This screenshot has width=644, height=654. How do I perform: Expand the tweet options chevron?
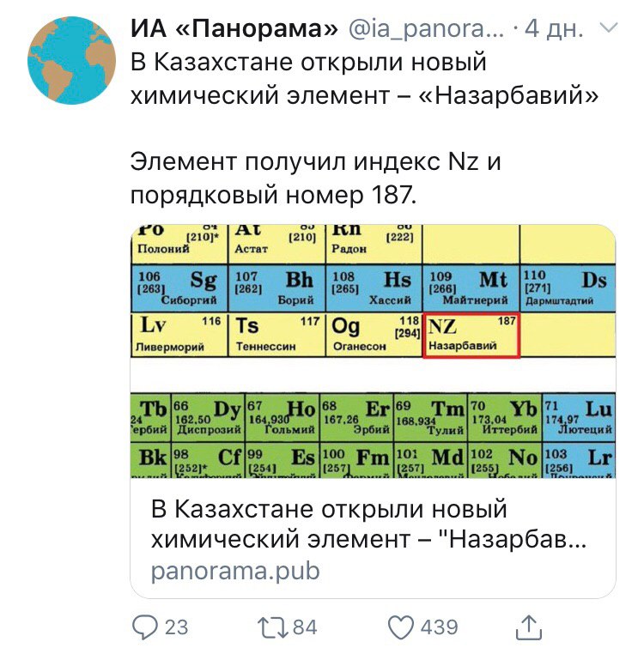[608, 28]
